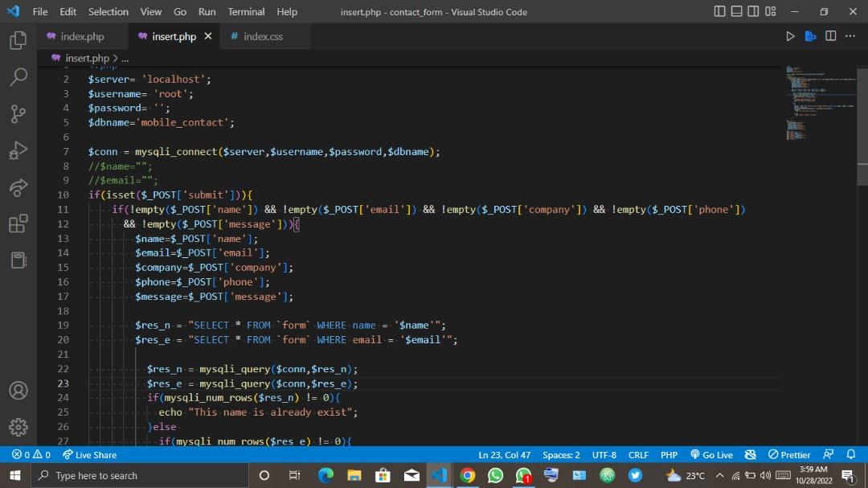Open the notifications bell in status bar
Screen dimensions: 868x488
tap(851, 455)
